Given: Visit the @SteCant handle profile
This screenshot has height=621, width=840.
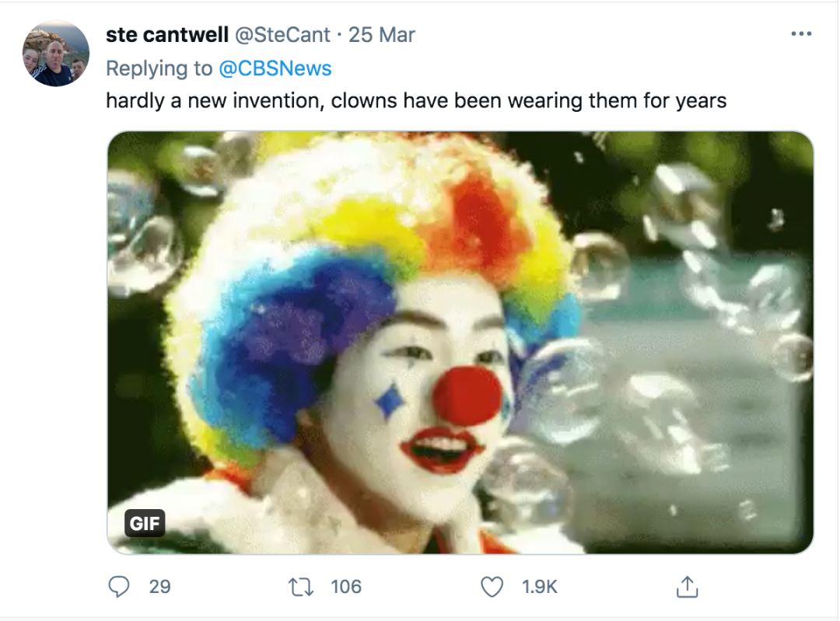Looking at the screenshot, I should click(283, 35).
